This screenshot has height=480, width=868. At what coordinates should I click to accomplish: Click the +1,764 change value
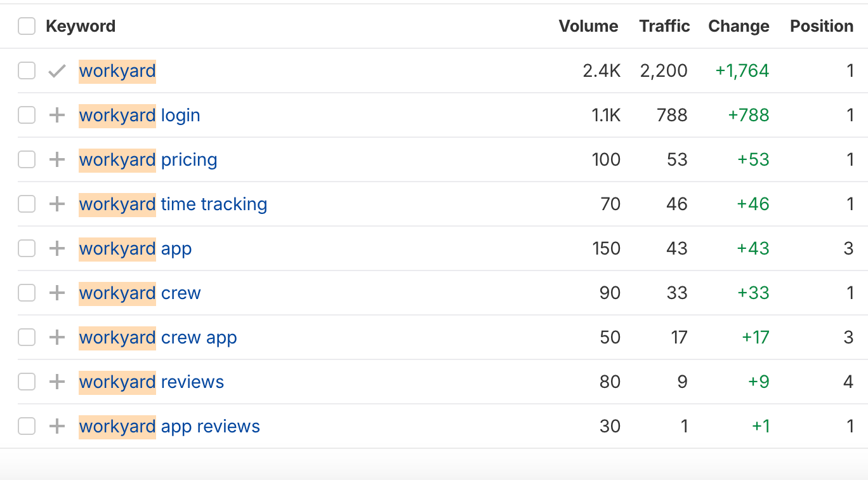(742, 71)
